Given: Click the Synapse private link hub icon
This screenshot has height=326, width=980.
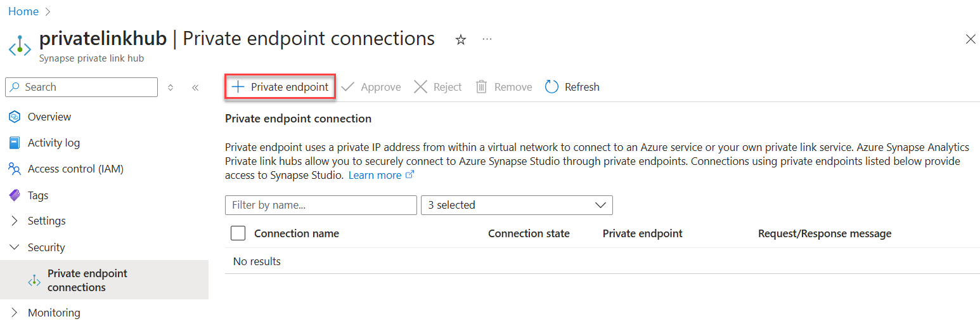Looking at the screenshot, I should coord(20,46).
